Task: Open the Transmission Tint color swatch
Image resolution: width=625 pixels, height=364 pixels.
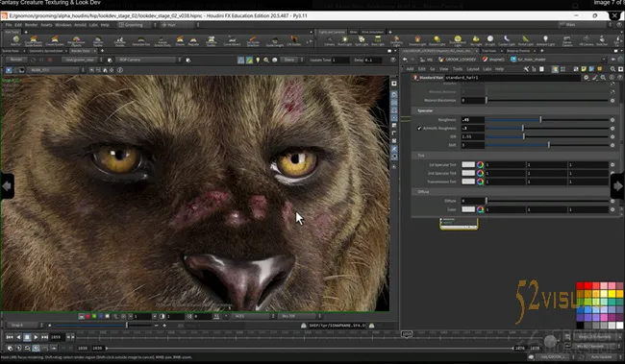Action: point(468,182)
